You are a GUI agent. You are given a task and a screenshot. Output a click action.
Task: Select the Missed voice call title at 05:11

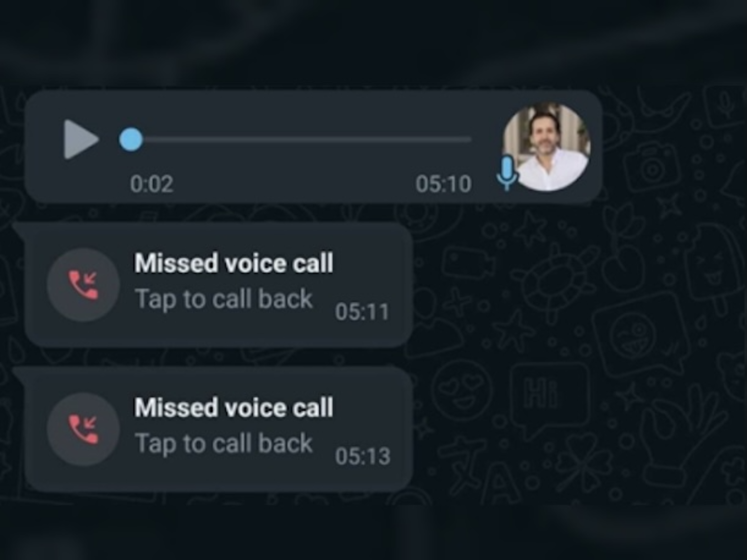(234, 263)
